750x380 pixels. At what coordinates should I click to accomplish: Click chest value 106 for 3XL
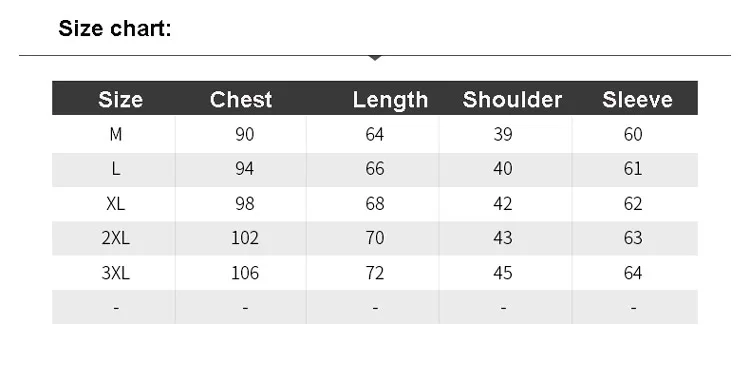pos(245,273)
